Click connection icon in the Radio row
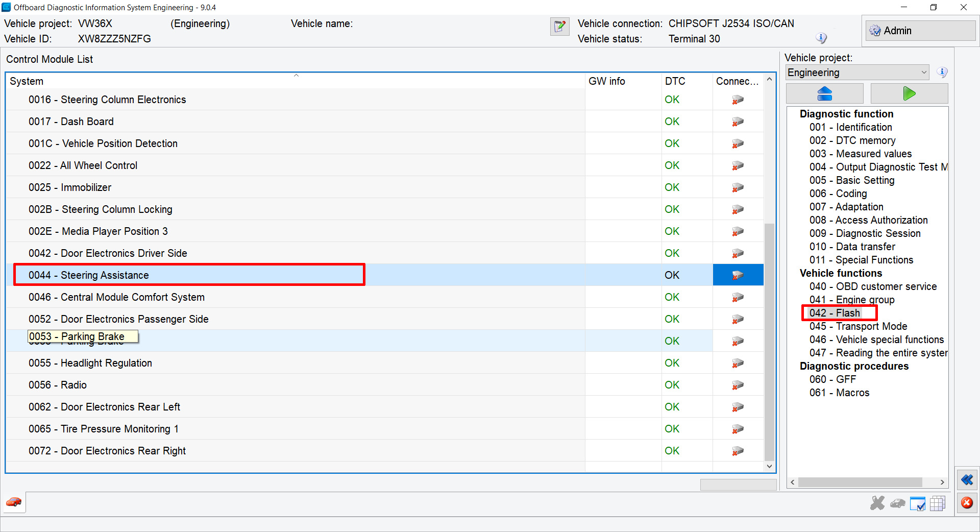 pos(738,385)
